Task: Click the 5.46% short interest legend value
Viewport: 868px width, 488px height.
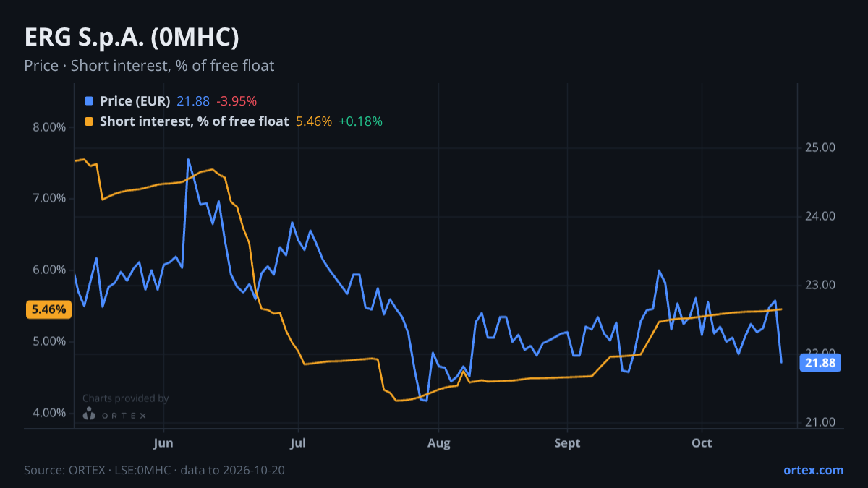Action: point(314,121)
